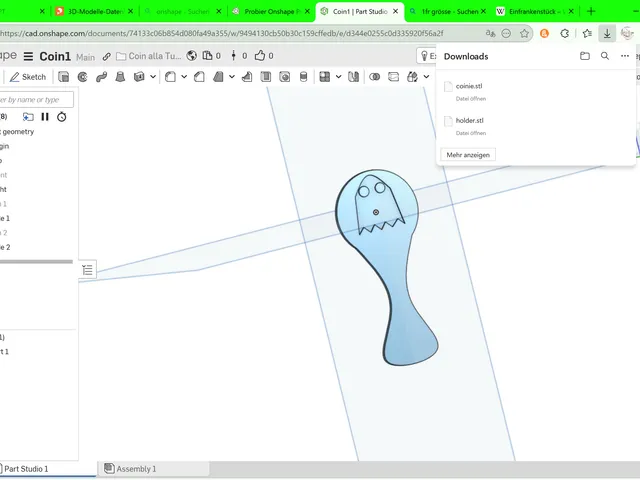Bookmark page with star icon
640x480 pixels.
524,33
